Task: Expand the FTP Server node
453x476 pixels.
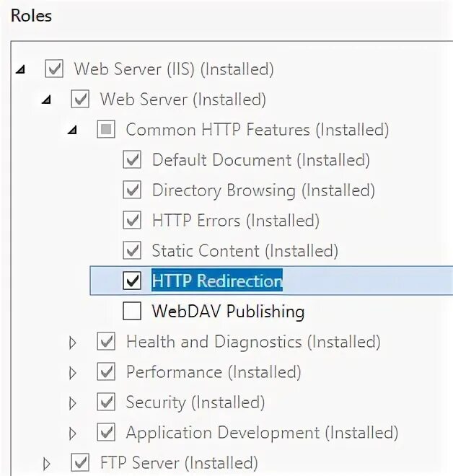Action: coord(46,464)
